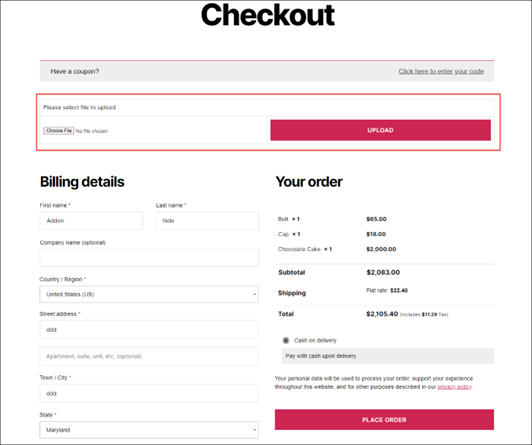This screenshot has height=445, width=532.
Task: Select the Cash on delivery radio button
Action: coord(286,340)
